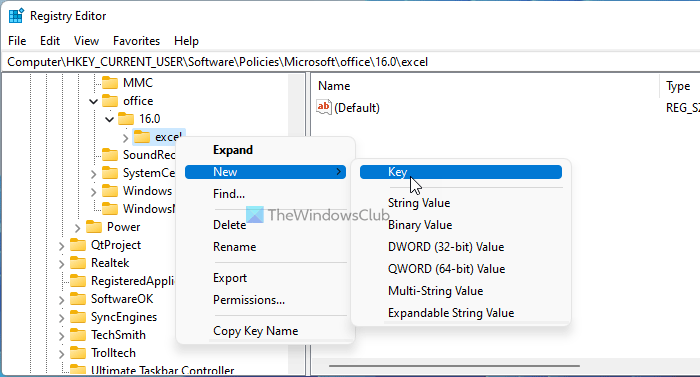This screenshot has height=377, width=700.
Task: Create a new Key
Action: pyautogui.click(x=461, y=172)
